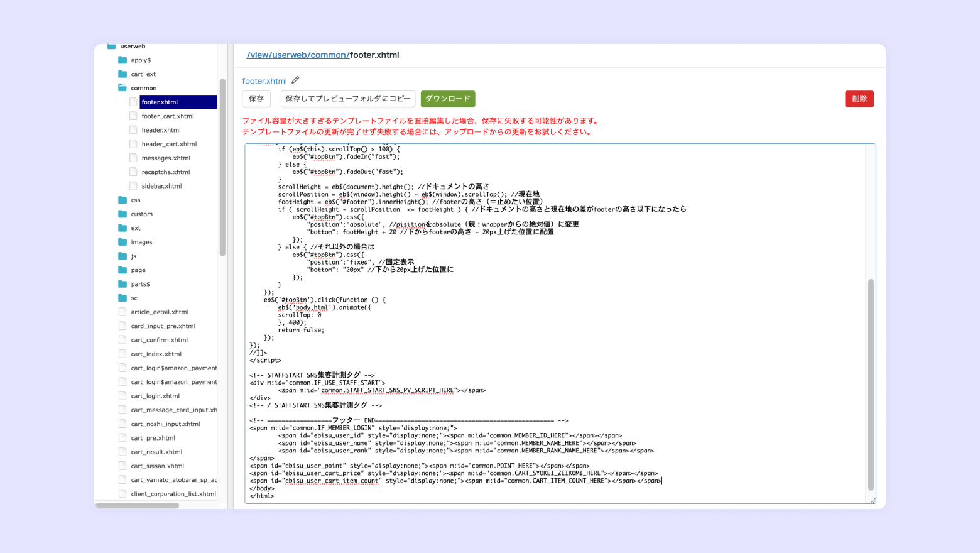Click 保存してプレビューフォルダにコピー button
This screenshot has width=980, height=553.
(x=348, y=99)
